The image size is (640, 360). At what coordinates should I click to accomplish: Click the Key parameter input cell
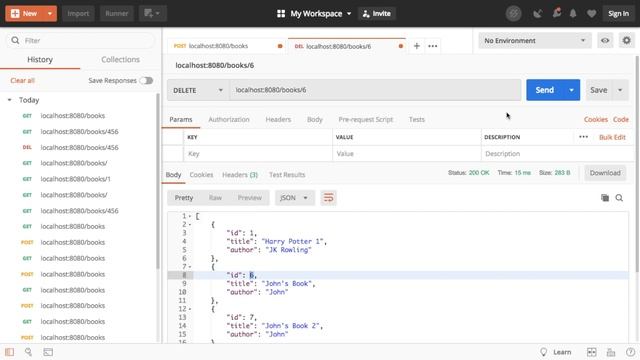pyautogui.click(x=258, y=154)
